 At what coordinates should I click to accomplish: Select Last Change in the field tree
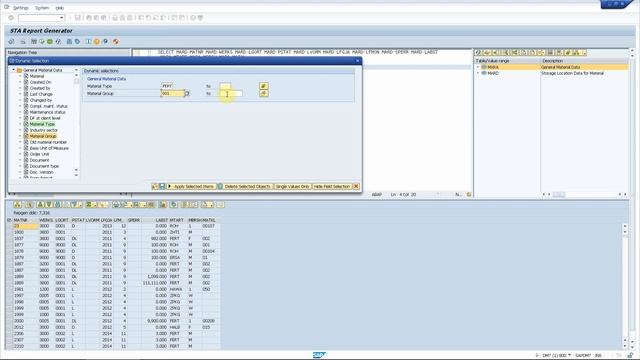tap(41, 94)
